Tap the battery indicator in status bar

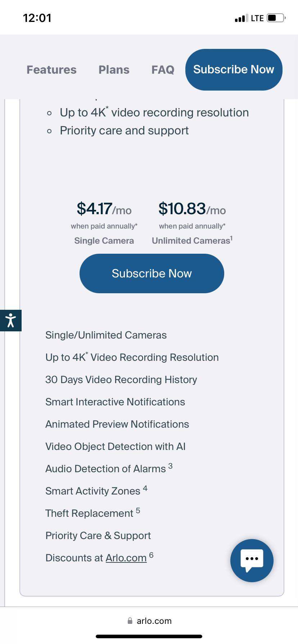(276, 18)
